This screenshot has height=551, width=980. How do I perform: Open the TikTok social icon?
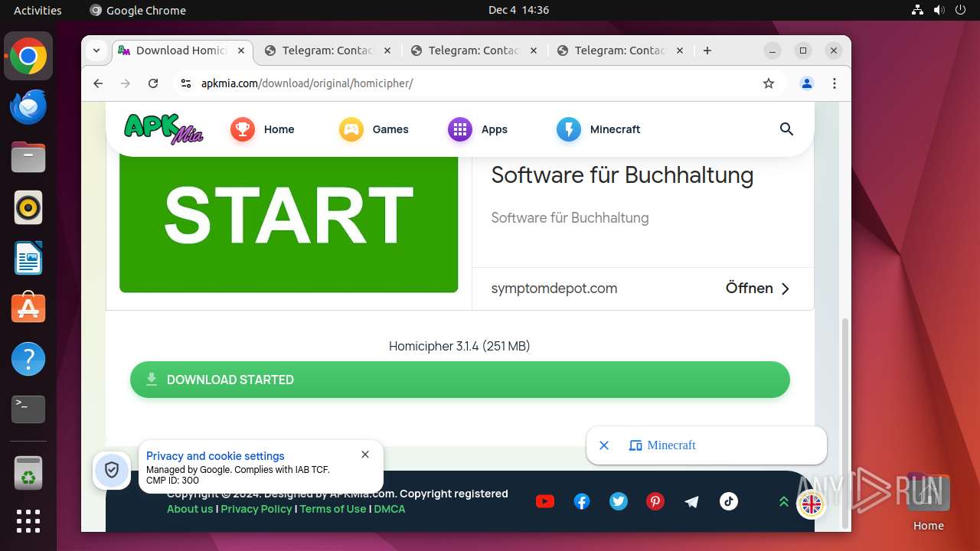click(729, 501)
